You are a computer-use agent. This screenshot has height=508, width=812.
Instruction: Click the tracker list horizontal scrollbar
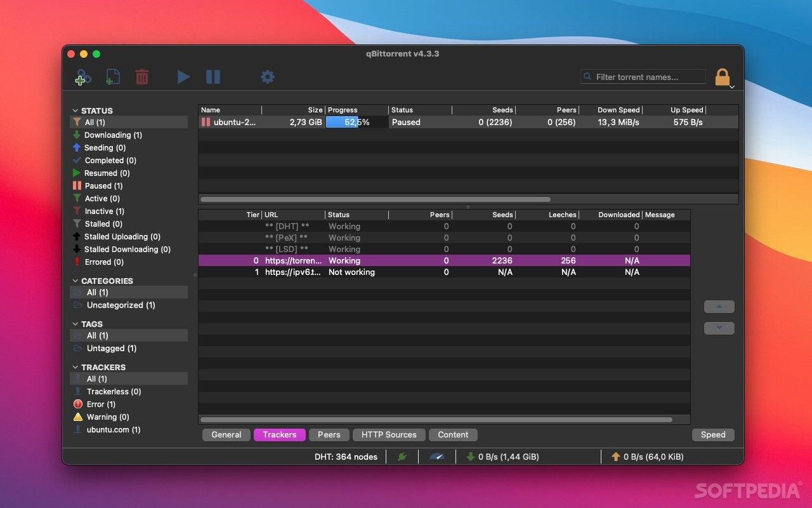click(x=436, y=420)
